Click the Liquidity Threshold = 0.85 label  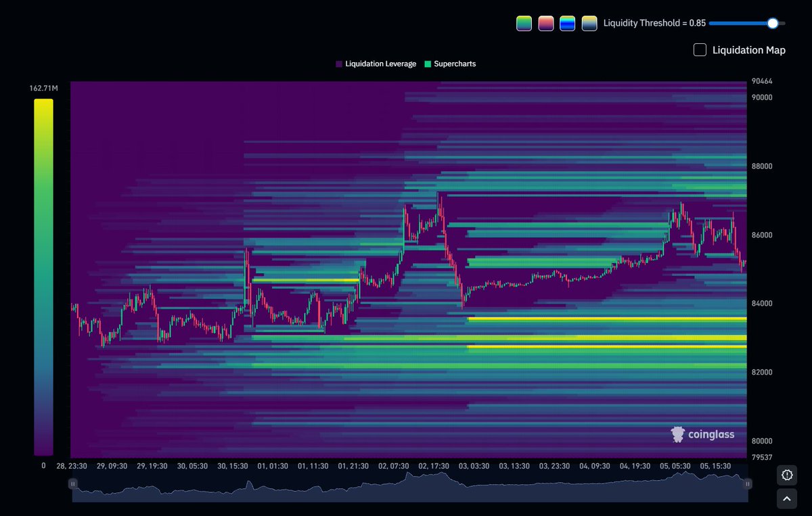click(x=654, y=23)
